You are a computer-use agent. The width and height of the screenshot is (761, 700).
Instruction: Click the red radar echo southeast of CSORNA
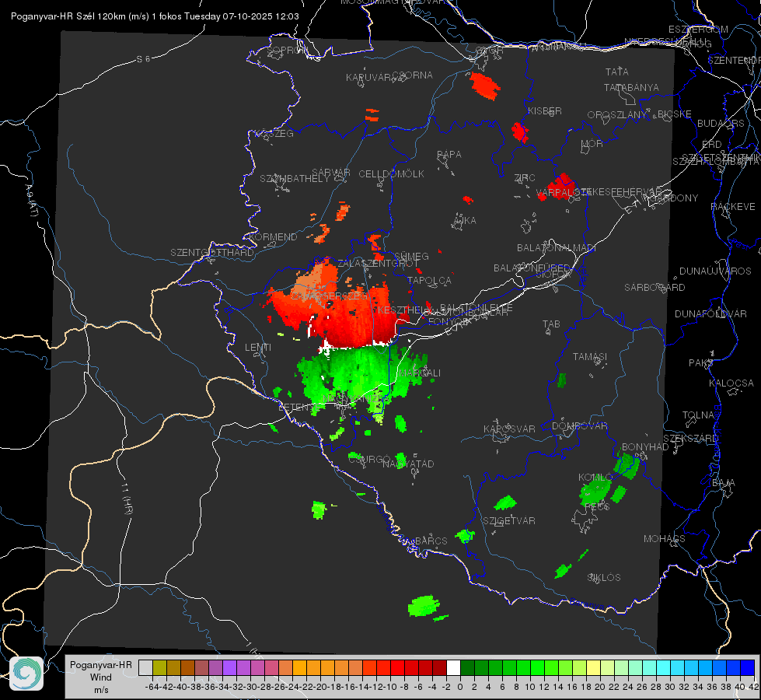tap(484, 86)
